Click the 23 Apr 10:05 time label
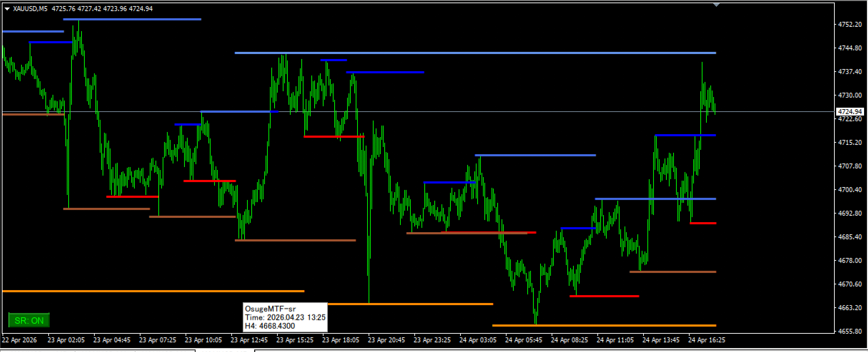The image size is (868, 352). pyautogui.click(x=203, y=340)
